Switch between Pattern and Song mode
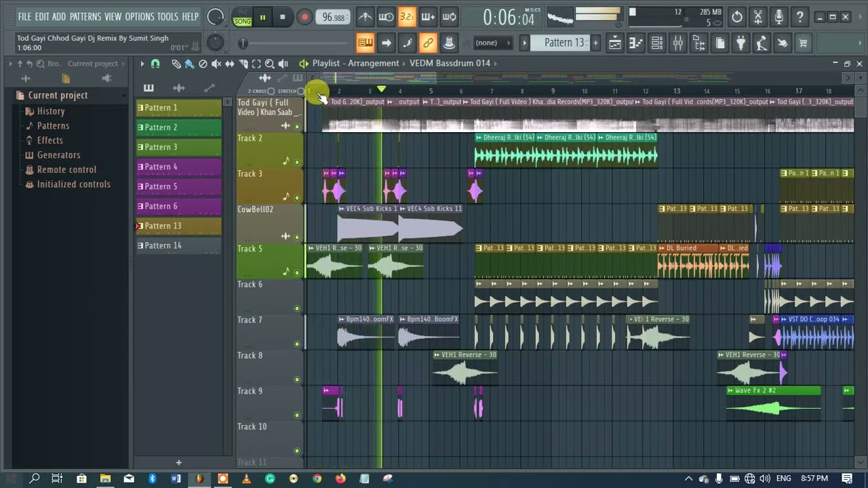The height and width of the screenshot is (488, 868). tap(242, 17)
